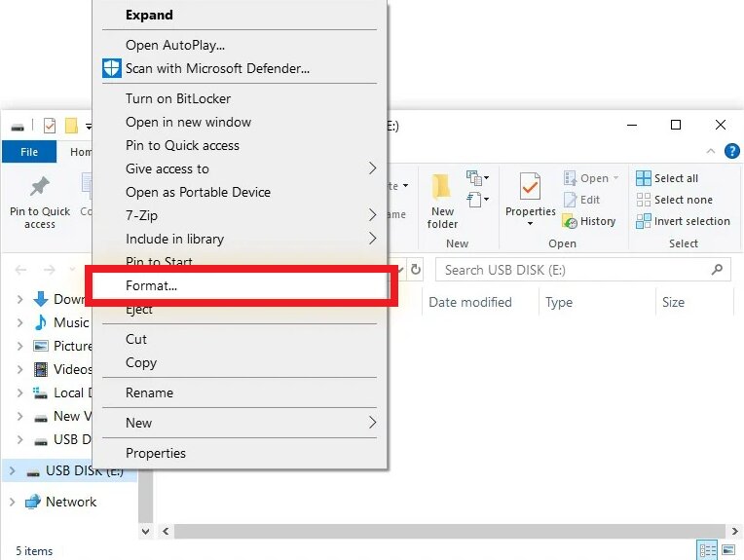Viewport: 744px width, 560px height.
Task: Click the blue Help question mark icon
Action: 731,151
